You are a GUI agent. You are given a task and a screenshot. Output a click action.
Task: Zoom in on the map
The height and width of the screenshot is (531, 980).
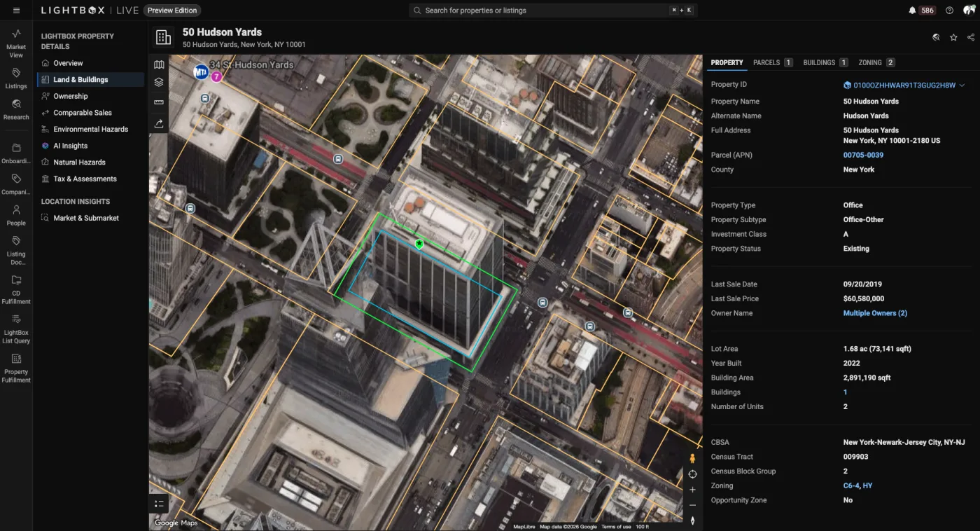click(x=692, y=490)
